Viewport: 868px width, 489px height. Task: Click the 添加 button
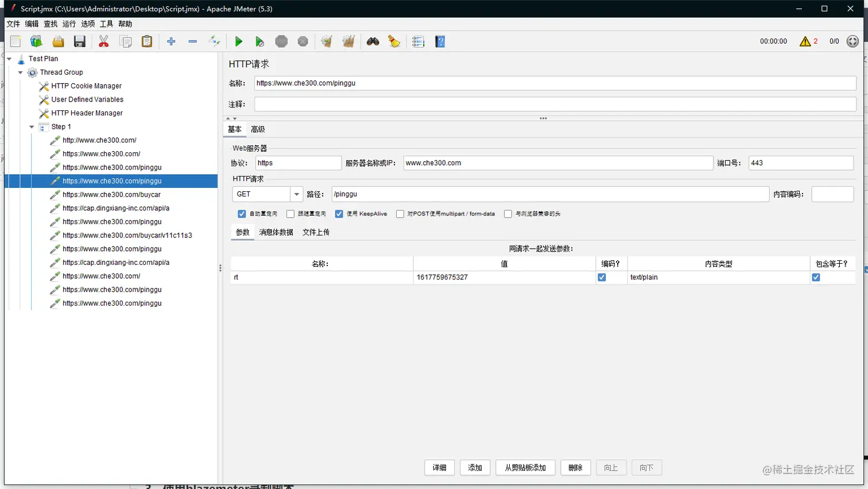click(x=475, y=468)
